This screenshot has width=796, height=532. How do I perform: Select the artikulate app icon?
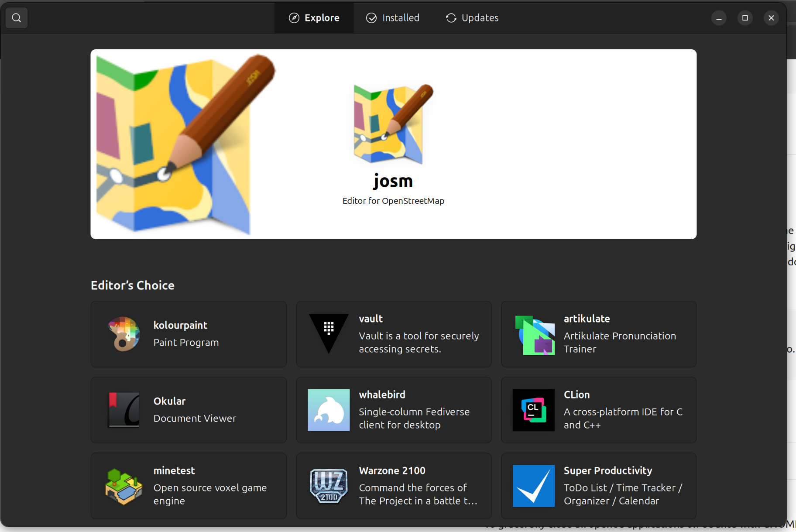tap(534, 334)
